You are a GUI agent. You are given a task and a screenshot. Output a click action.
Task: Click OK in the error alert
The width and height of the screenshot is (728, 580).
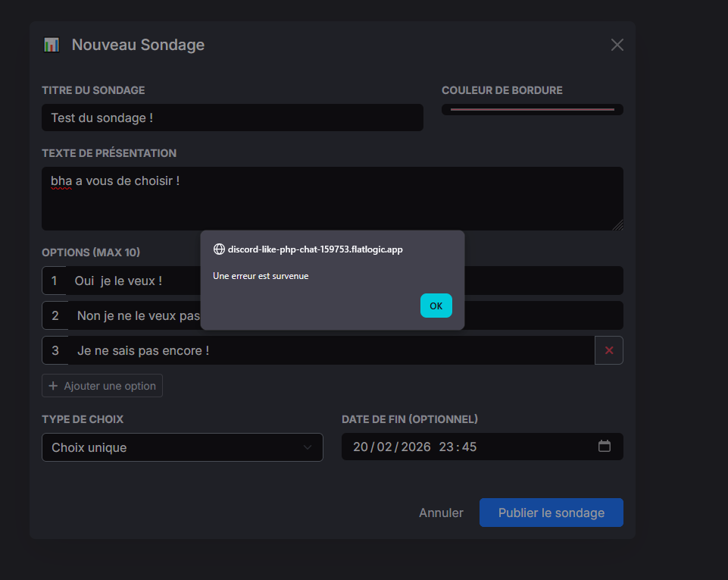point(436,306)
